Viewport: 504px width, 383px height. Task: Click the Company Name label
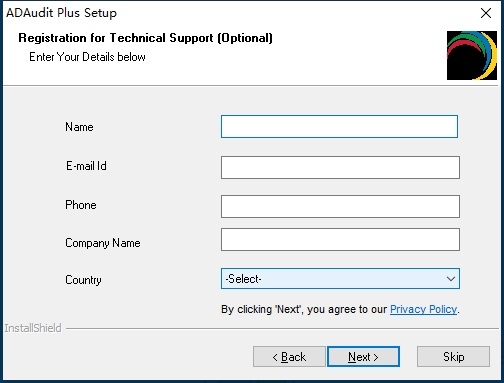coord(103,243)
